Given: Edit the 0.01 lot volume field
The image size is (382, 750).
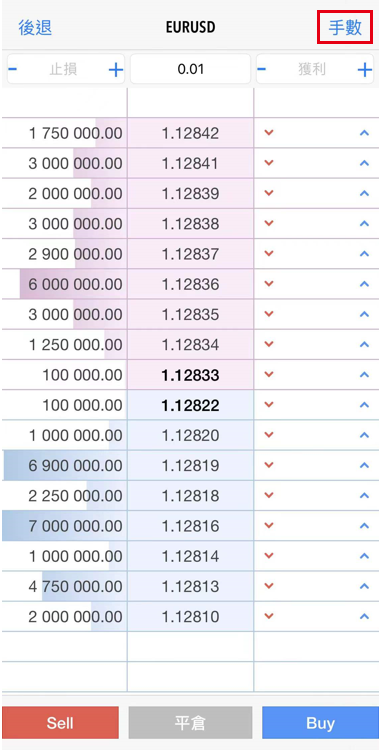Looking at the screenshot, I should (x=190, y=69).
